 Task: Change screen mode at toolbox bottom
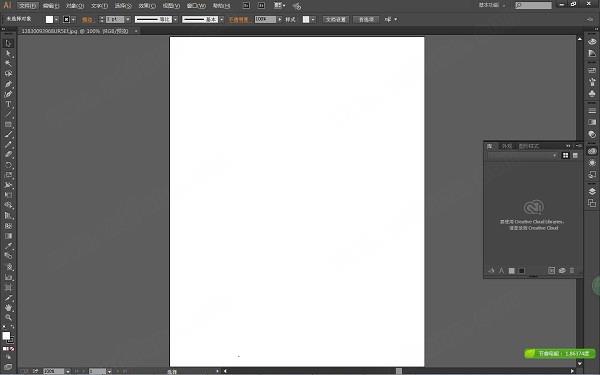tap(8, 367)
